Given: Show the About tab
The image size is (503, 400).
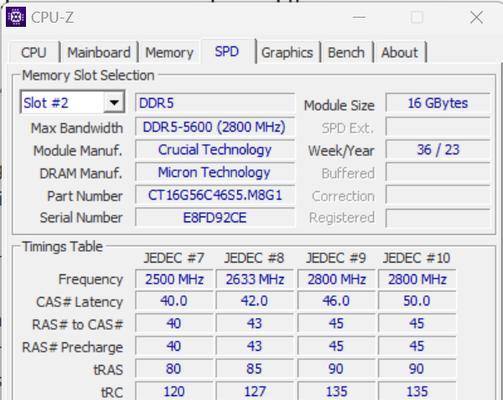Looking at the screenshot, I should click(399, 52).
